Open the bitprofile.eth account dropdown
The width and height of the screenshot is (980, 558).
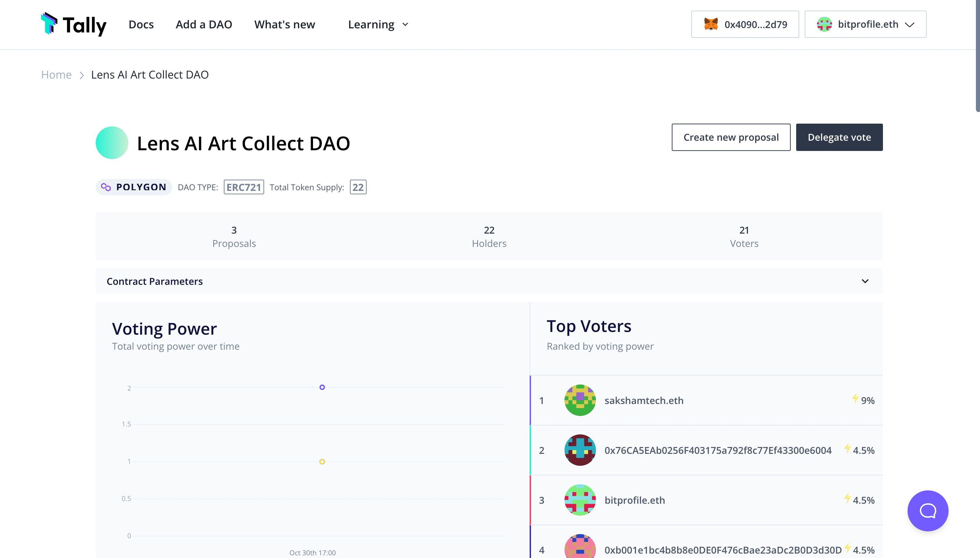click(x=865, y=24)
